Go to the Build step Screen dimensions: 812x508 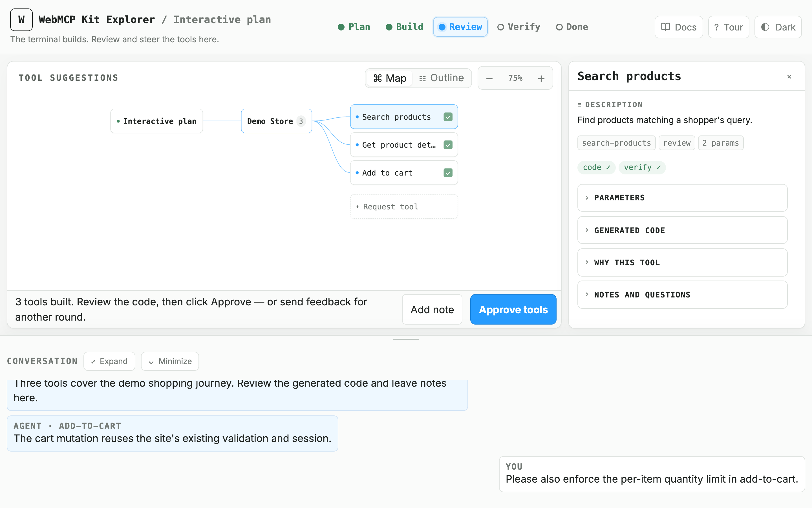[404, 27]
